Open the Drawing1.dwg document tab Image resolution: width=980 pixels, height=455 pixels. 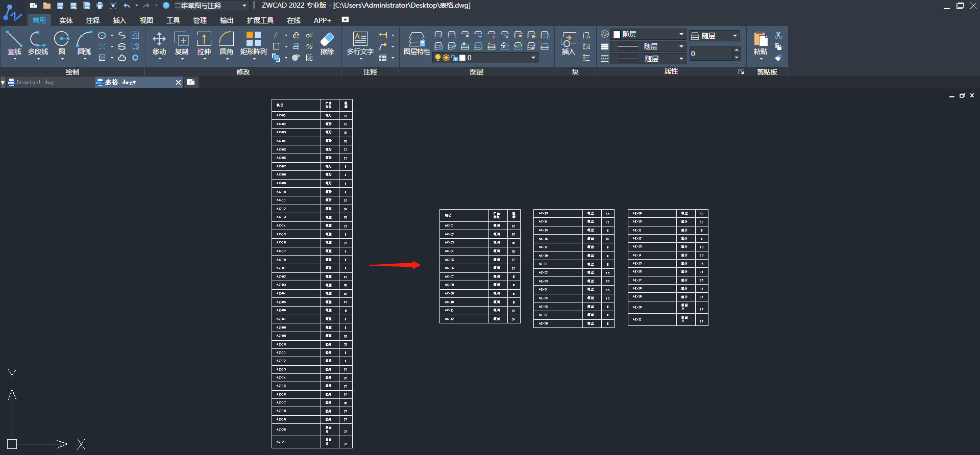[x=32, y=82]
